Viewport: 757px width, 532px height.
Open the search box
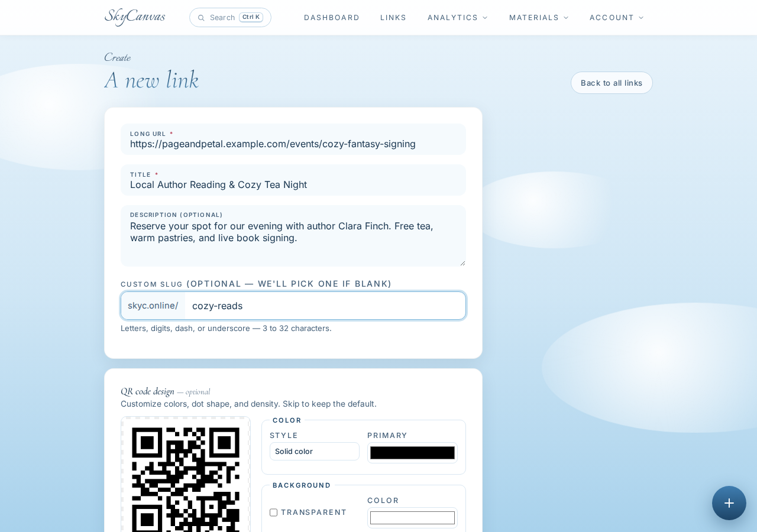pyautogui.click(x=230, y=17)
